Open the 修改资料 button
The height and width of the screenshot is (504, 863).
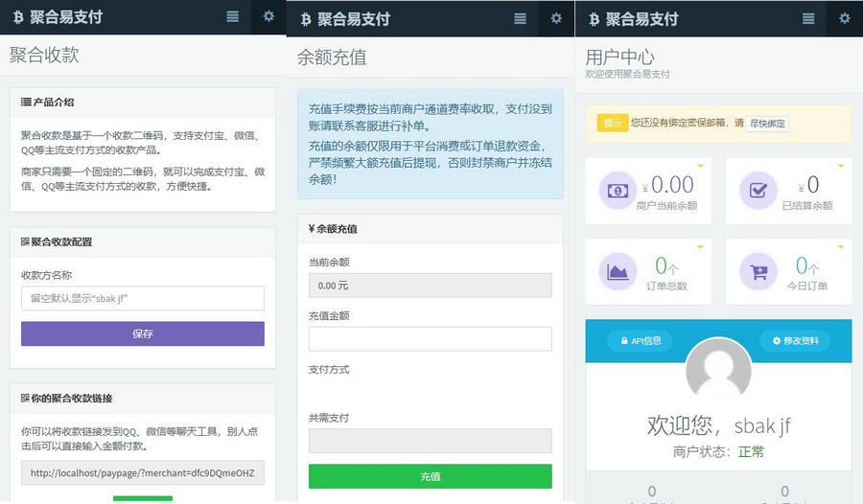795,341
